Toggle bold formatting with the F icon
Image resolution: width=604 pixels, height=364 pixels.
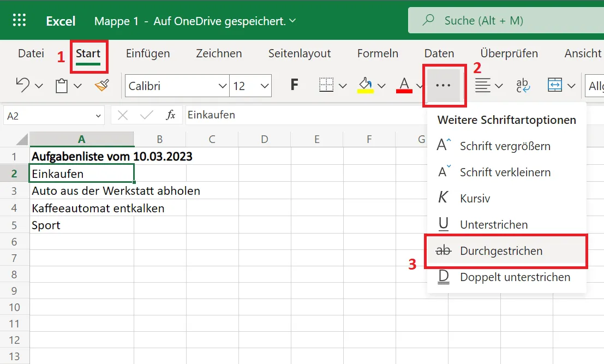[294, 86]
